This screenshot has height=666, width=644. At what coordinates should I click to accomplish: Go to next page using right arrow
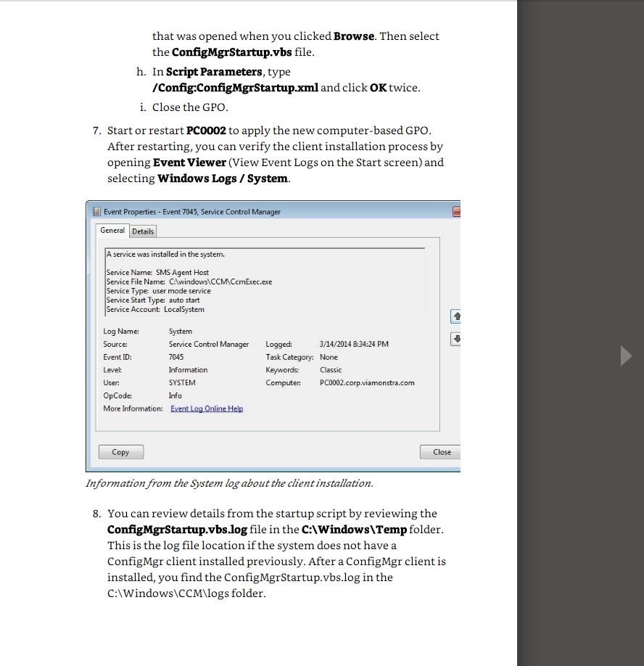626,355
